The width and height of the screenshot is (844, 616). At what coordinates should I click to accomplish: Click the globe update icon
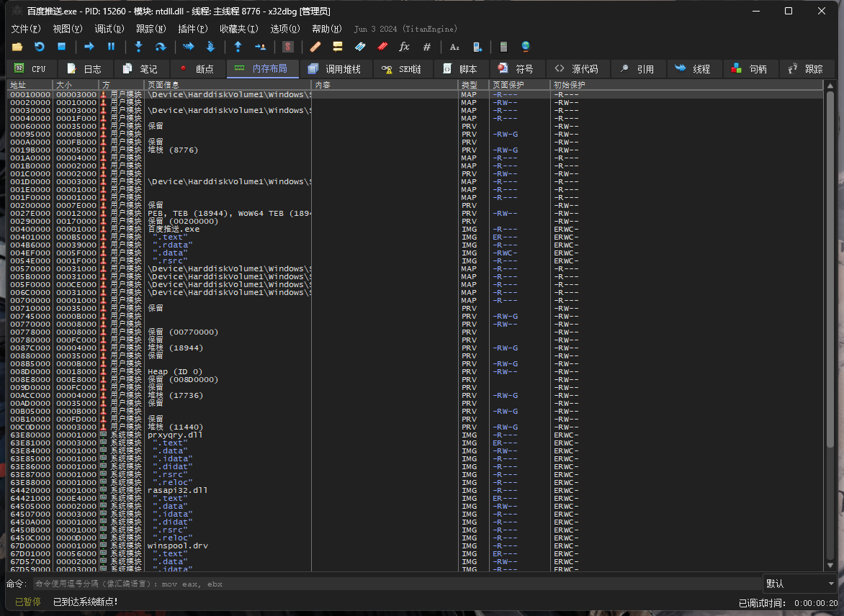tap(526, 47)
